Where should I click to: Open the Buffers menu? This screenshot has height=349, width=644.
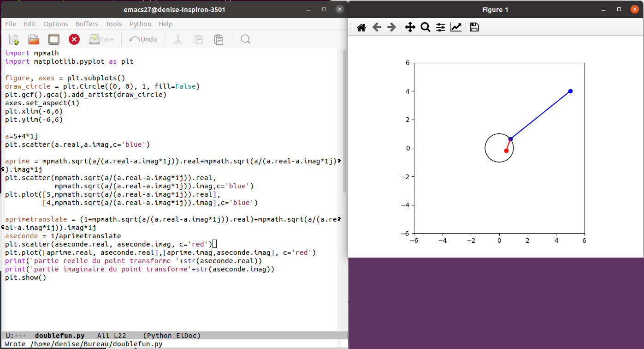click(x=87, y=24)
